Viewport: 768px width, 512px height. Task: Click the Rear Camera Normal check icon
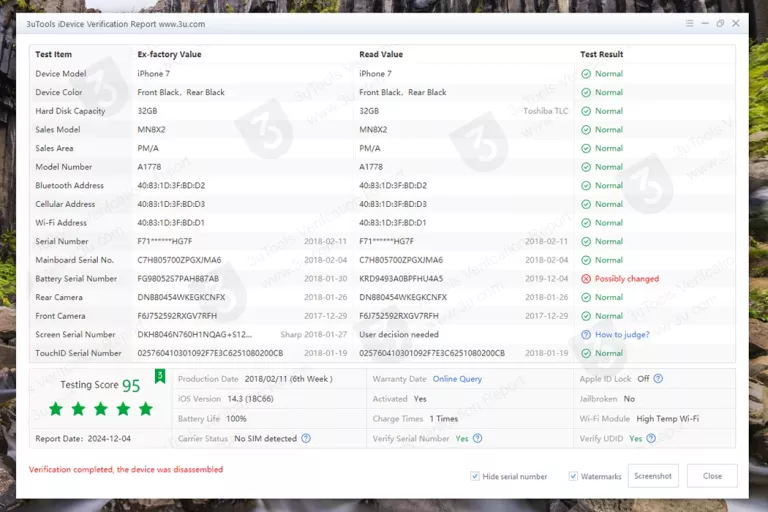coord(586,297)
